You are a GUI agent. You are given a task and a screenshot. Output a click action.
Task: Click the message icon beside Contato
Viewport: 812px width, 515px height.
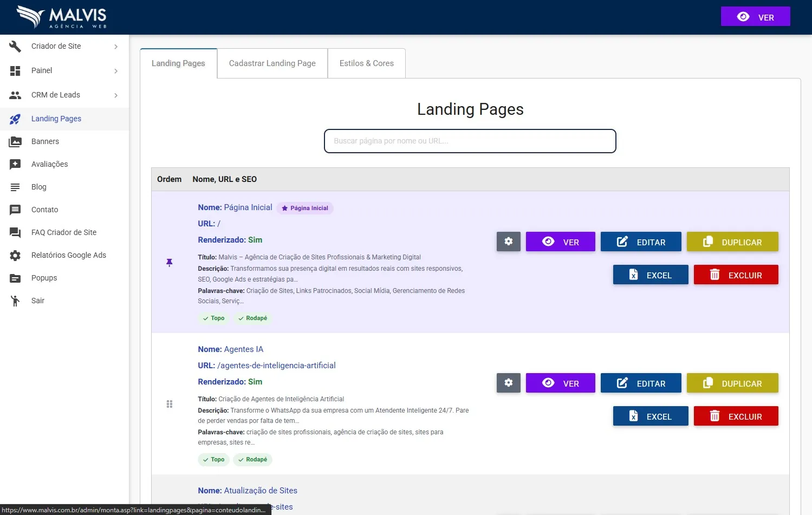coord(15,210)
